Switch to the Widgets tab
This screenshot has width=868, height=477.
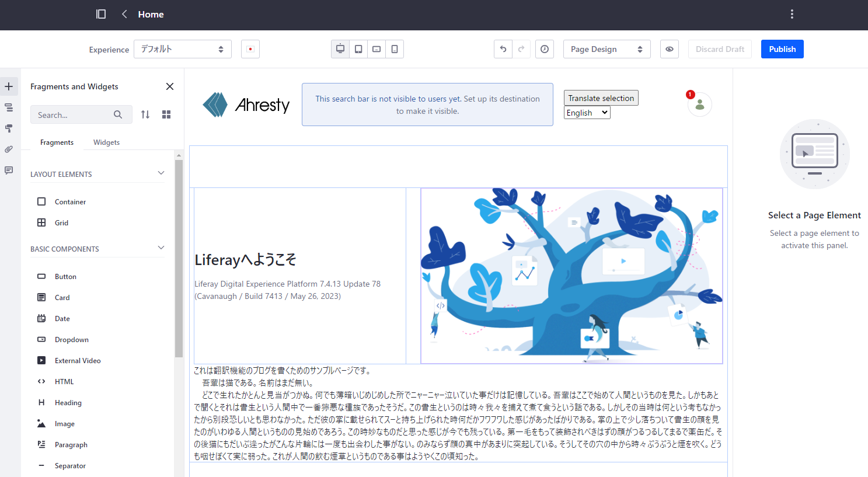[106, 142]
